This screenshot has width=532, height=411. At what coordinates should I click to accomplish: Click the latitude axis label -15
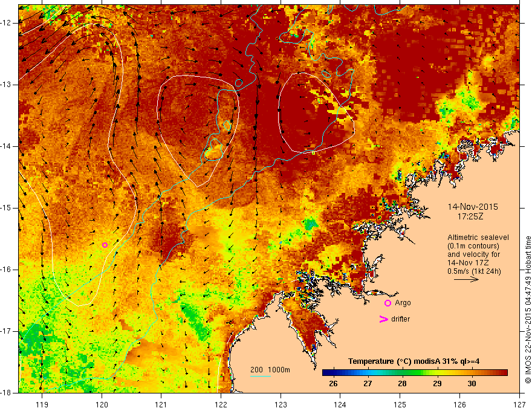(x=6, y=208)
